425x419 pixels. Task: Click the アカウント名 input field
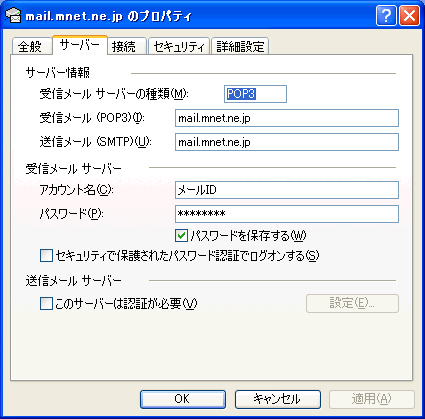(x=287, y=190)
